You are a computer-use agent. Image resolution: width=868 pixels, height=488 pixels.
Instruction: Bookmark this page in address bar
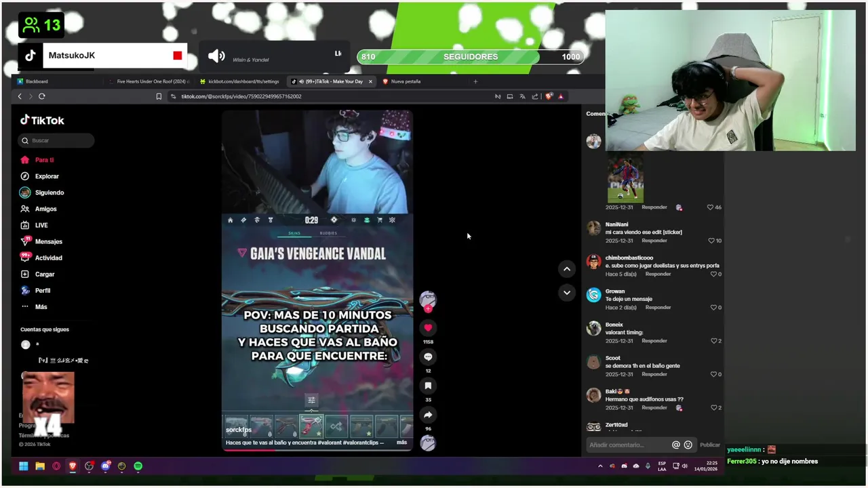click(159, 96)
